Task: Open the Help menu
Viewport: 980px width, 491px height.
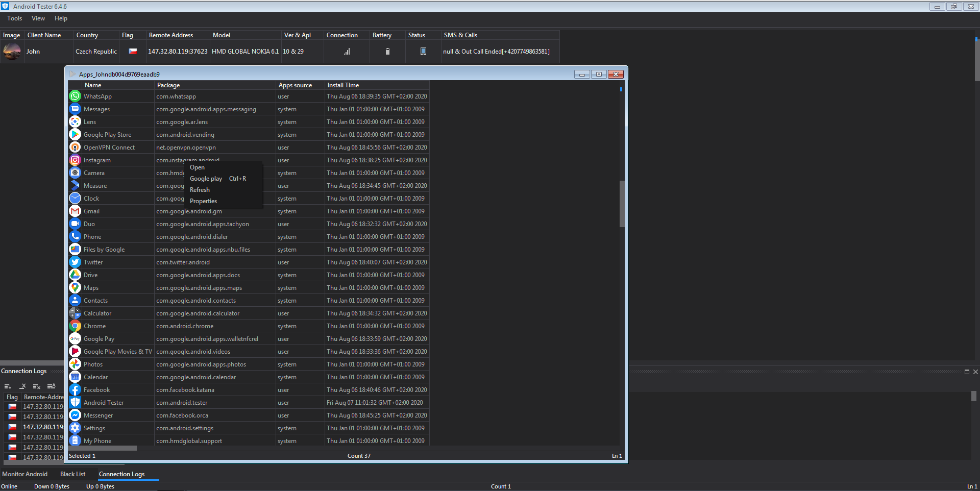Action: point(61,18)
